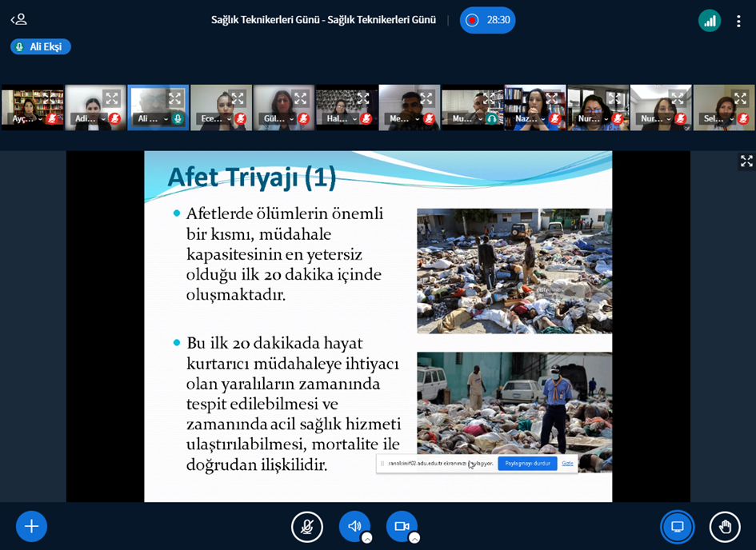The height and width of the screenshot is (550, 756).
Task: Select Ayç's webcam thumbnail
Action: click(32, 107)
